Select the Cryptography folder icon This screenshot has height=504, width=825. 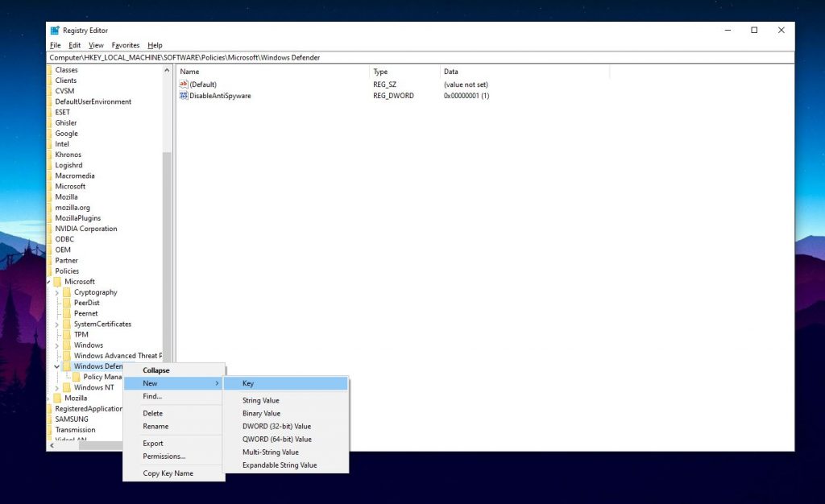click(x=67, y=292)
